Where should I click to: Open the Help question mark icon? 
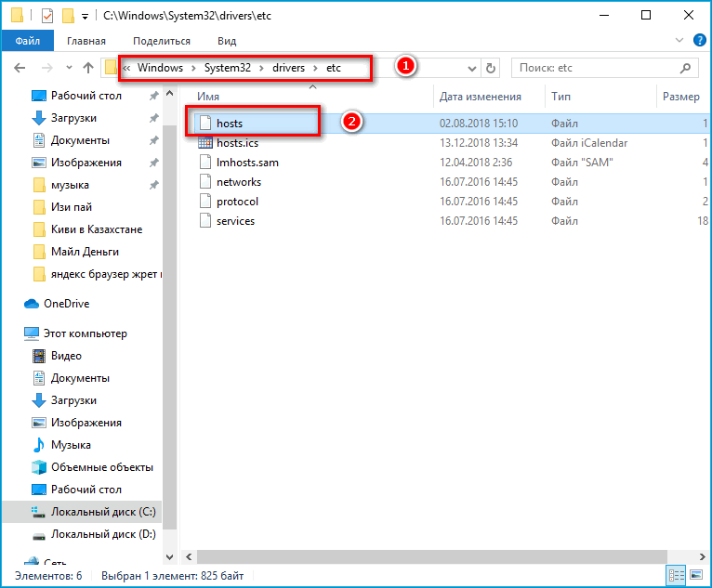699,40
